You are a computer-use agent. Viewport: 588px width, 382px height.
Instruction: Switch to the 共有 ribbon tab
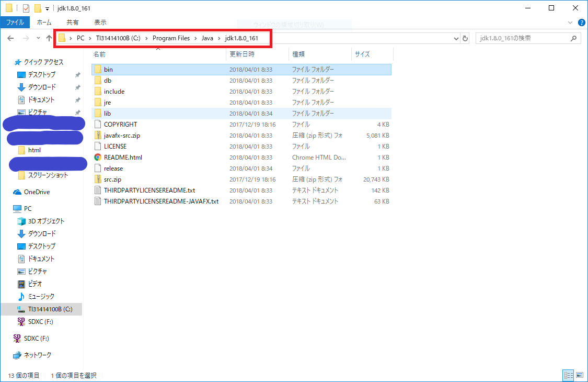pyautogui.click(x=72, y=23)
